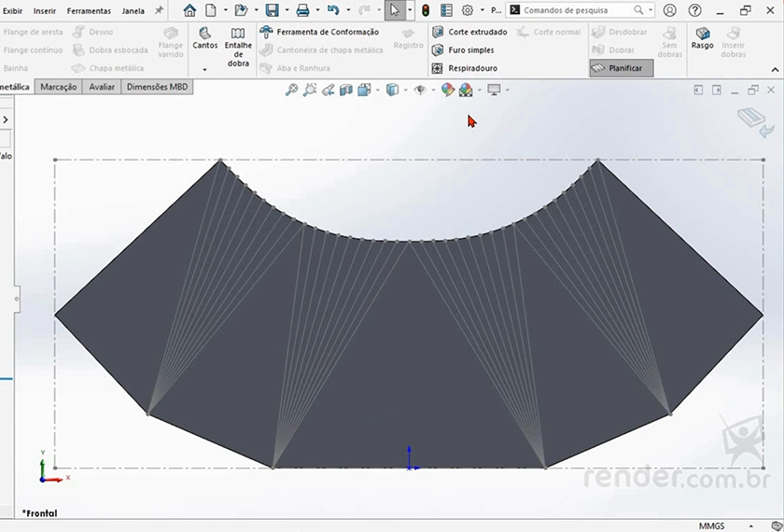Click the Undo arrow icon
The width and height of the screenshot is (784, 532).
333,10
